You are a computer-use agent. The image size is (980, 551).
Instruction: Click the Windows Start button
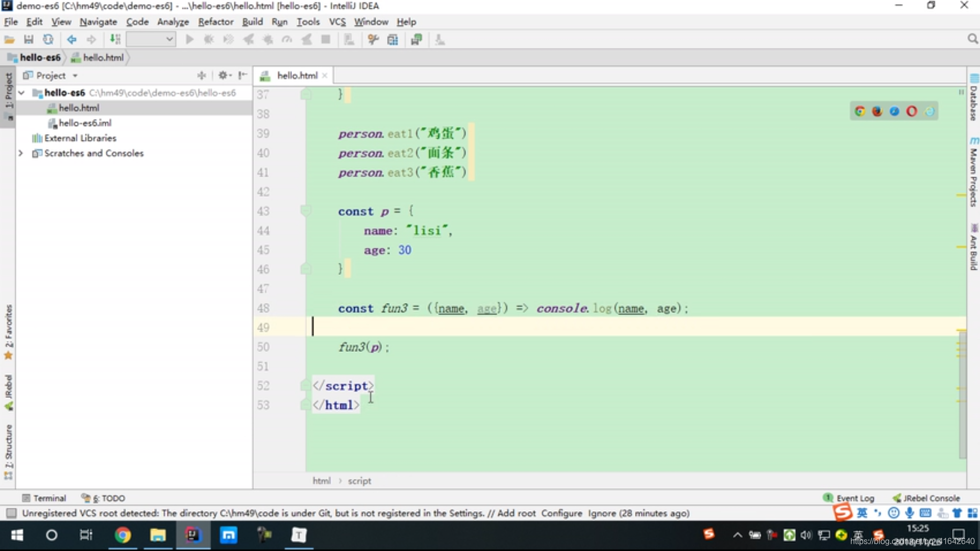pos(17,535)
